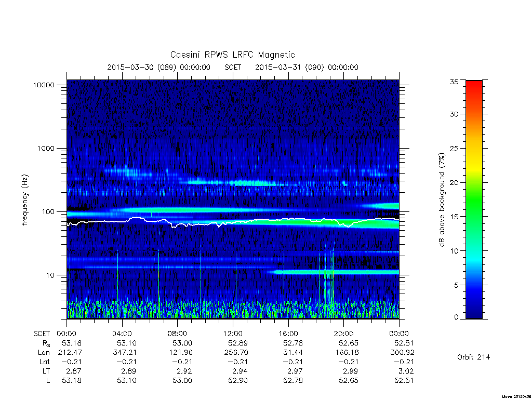This screenshot has height=399, width=532.
Task: Click the '20:00' time tick label
Action: [344, 334]
